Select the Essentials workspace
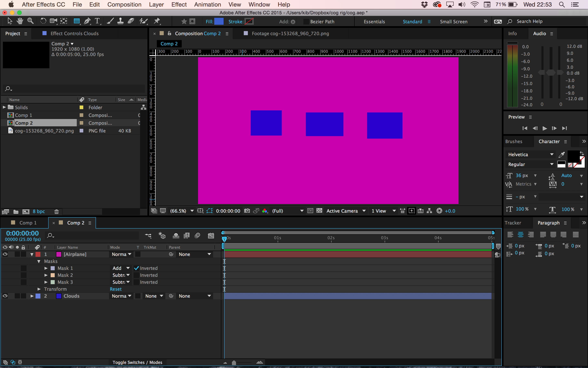 [374, 21]
